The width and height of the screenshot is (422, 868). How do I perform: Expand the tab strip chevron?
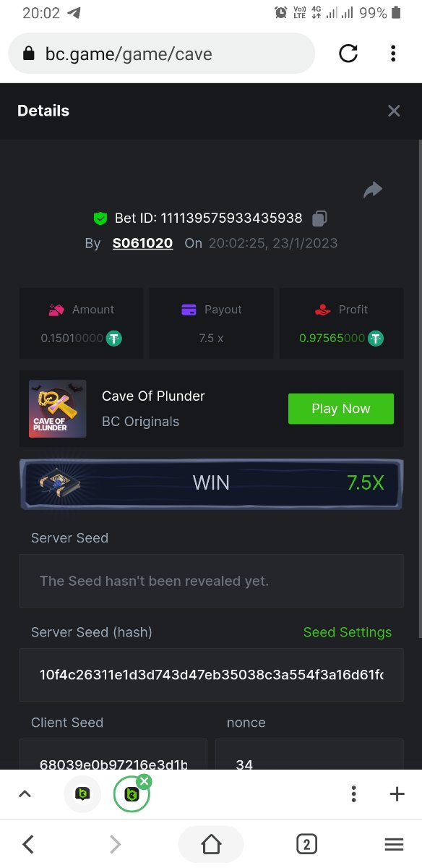pos(25,794)
